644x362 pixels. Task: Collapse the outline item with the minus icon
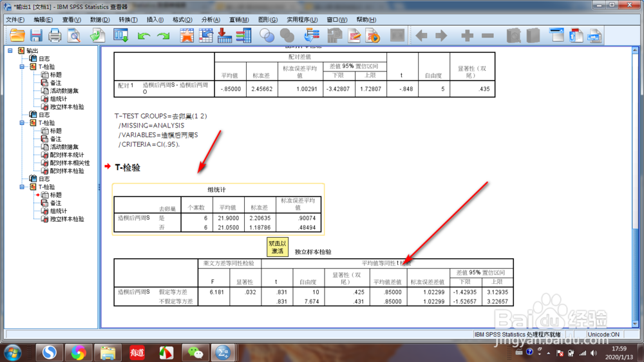point(488,35)
